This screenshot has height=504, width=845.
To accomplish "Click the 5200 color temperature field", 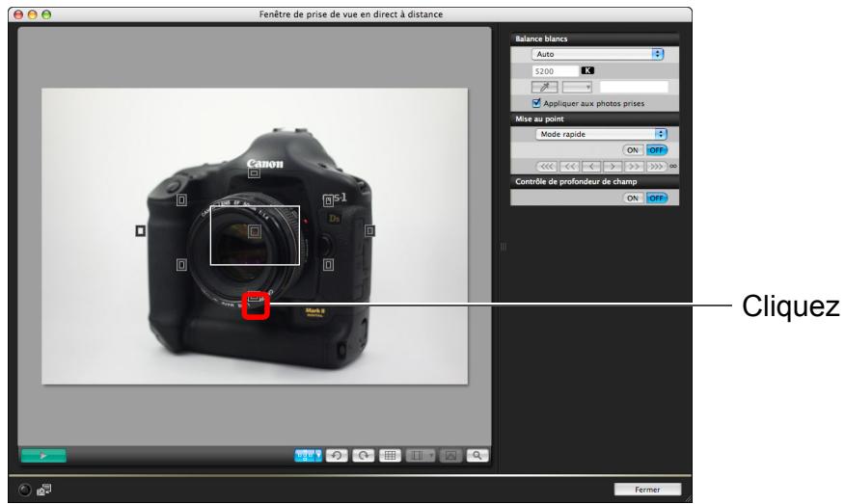I will click(x=555, y=71).
